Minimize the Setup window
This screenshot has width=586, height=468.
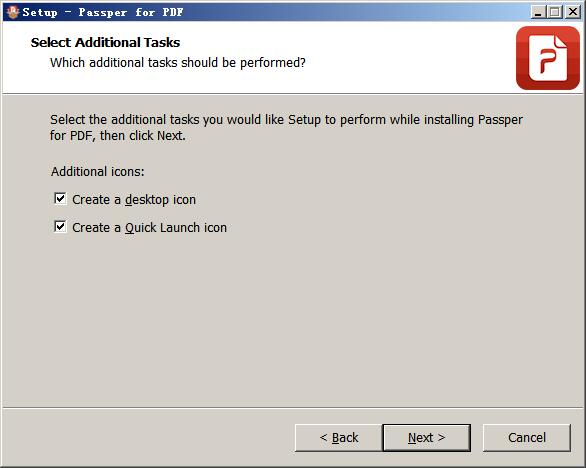pos(538,12)
